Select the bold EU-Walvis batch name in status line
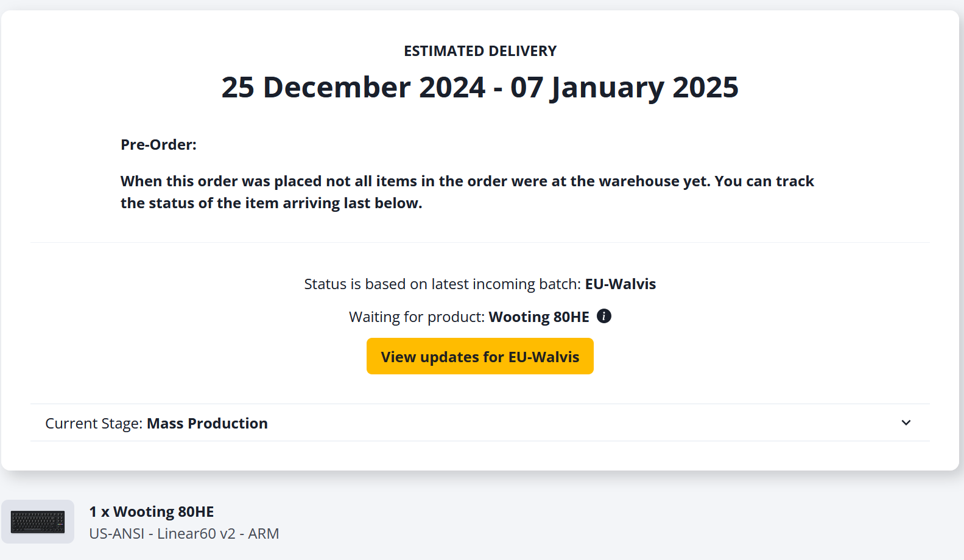This screenshot has height=560, width=964. [x=621, y=284]
